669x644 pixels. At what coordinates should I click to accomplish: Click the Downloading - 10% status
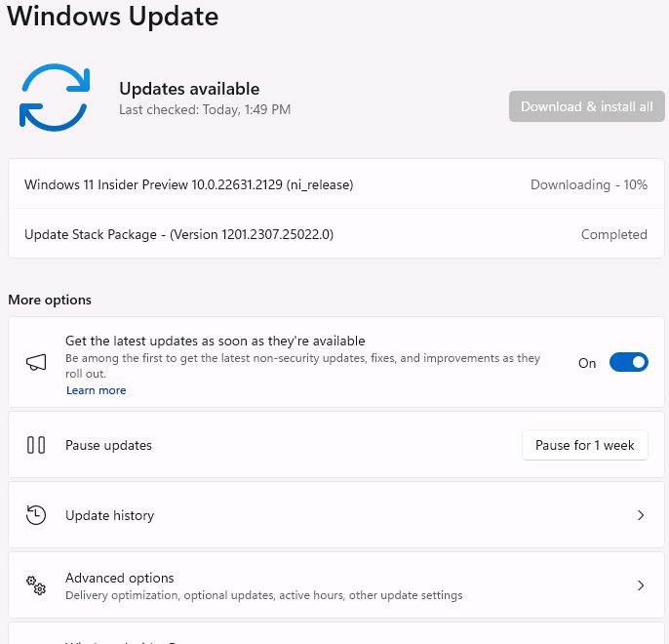[589, 184]
